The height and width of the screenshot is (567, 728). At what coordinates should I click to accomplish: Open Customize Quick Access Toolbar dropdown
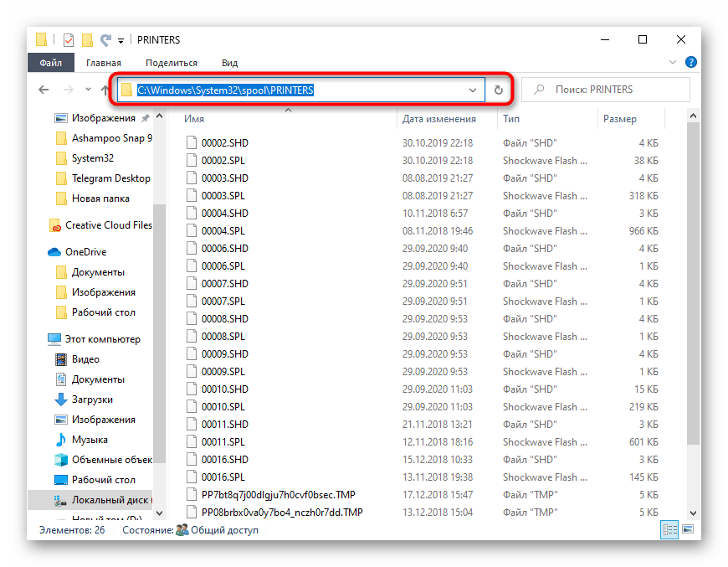click(x=121, y=40)
